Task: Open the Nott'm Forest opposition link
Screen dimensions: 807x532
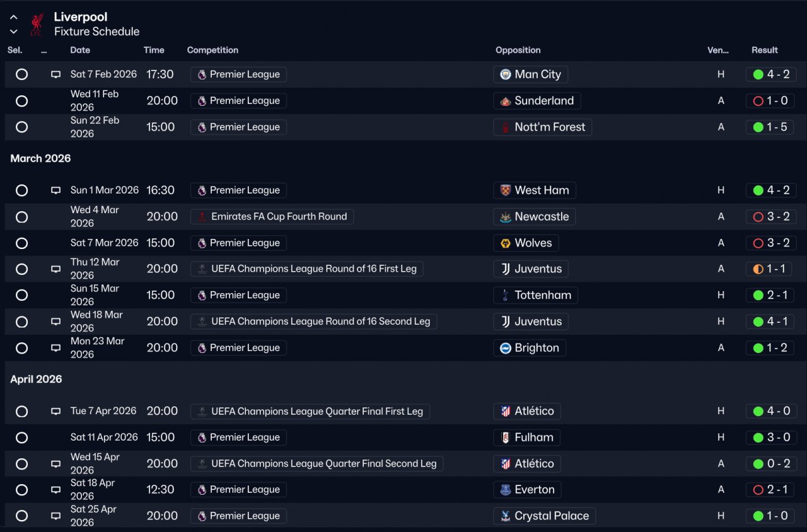Action: point(542,127)
